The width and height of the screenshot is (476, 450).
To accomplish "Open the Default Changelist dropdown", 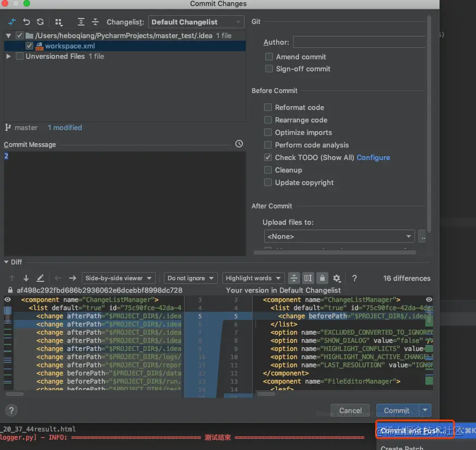I will point(196,22).
